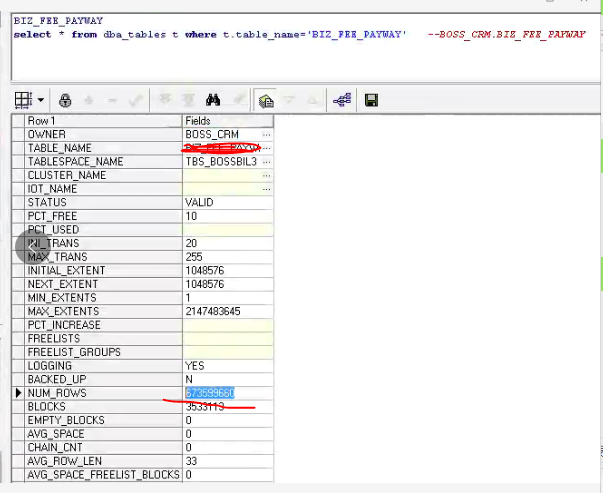Open ellipsis editor for OWNER field
603x493 pixels.
(266, 134)
